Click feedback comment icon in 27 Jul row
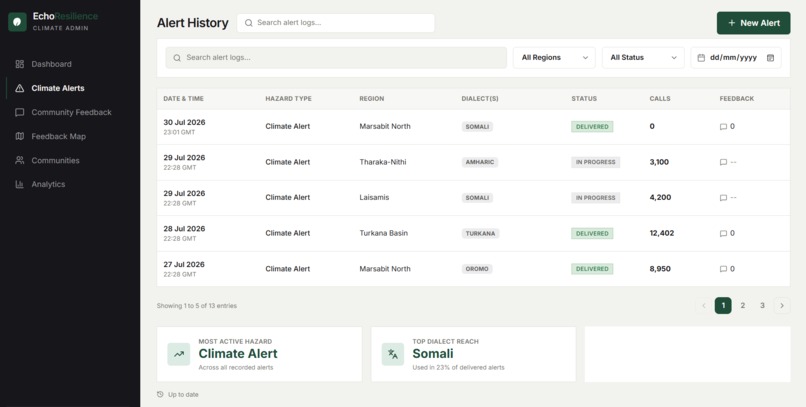 tap(723, 269)
